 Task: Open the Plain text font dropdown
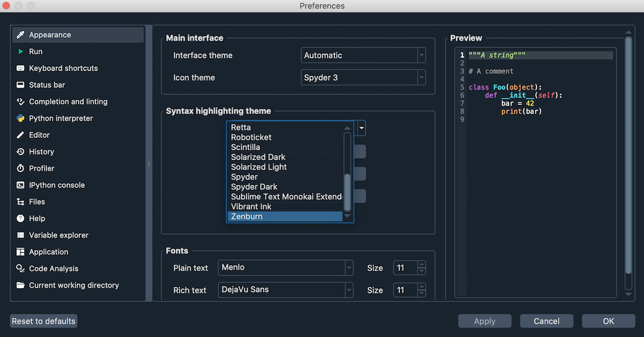286,268
